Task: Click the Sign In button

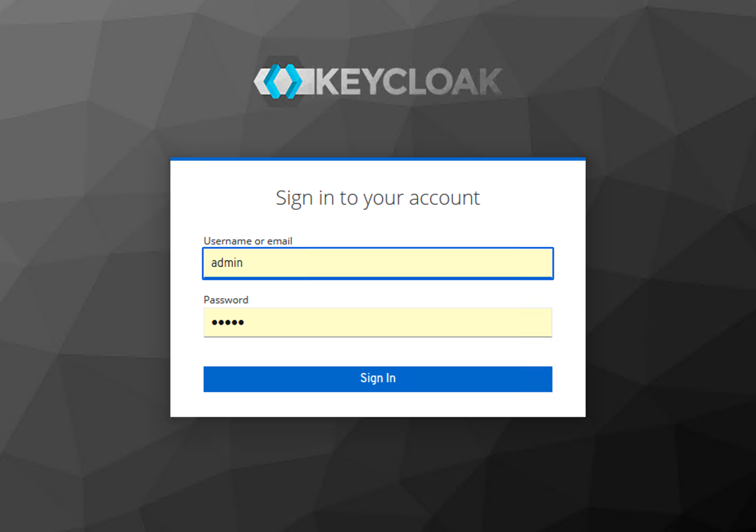Action: 378,379
